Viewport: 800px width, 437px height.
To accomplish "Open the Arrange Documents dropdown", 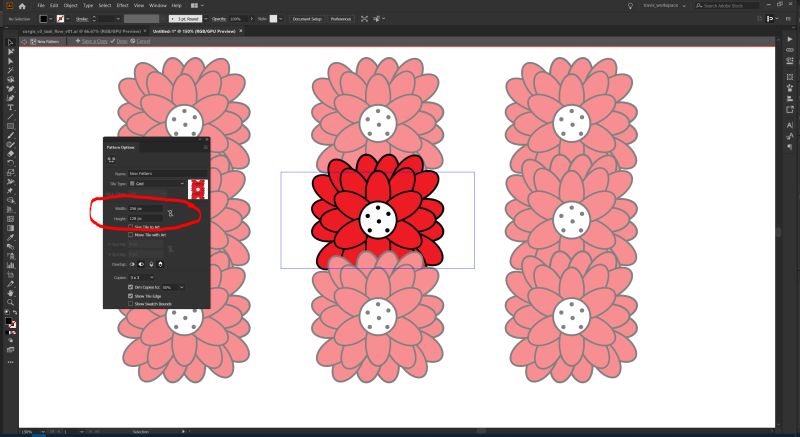I will 197,6.
